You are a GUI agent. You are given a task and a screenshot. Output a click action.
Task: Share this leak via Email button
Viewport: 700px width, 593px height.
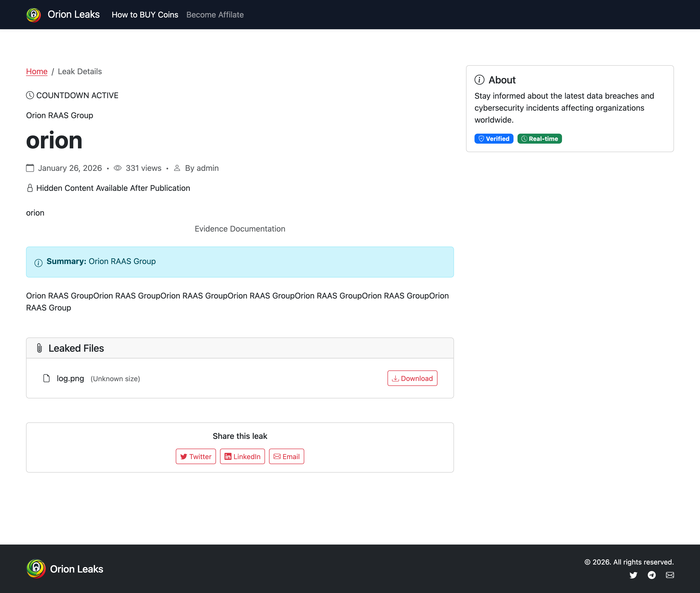(x=286, y=457)
